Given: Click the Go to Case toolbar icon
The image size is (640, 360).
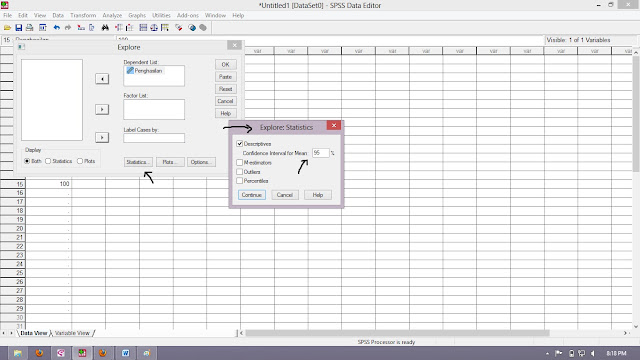Looking at the screenshot, I should pos(81,28).
